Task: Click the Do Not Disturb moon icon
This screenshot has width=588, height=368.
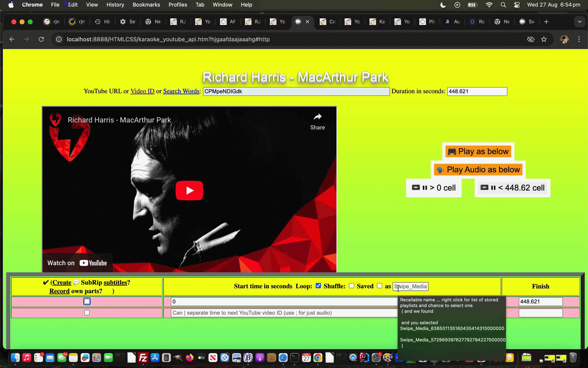Action: point(443,5)
